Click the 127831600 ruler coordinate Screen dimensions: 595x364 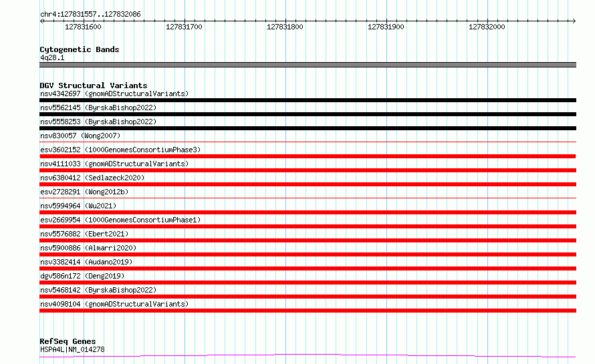pyautogui.click(x=83, y=27)
